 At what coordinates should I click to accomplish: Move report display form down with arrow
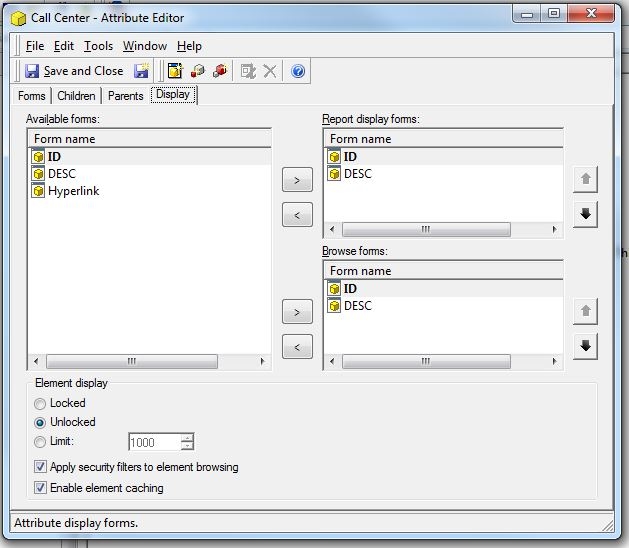coord(587,213)
